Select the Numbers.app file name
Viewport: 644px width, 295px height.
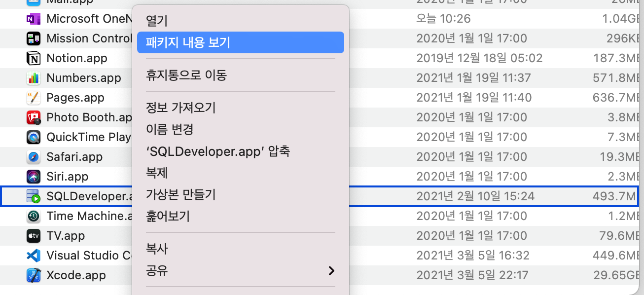[84, 78]
